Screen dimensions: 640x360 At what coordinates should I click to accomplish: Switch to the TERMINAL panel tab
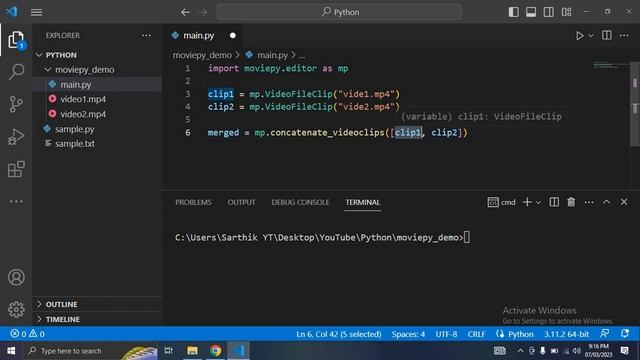pos(362,202)
